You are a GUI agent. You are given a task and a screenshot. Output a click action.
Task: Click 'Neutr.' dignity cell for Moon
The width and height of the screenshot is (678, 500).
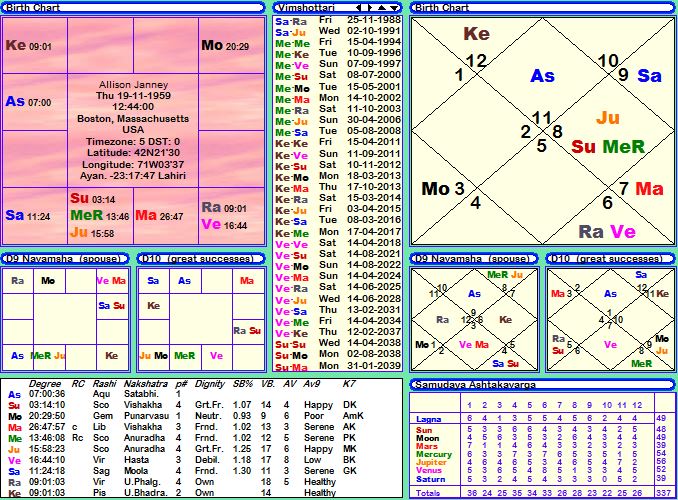tap(207, 416)
